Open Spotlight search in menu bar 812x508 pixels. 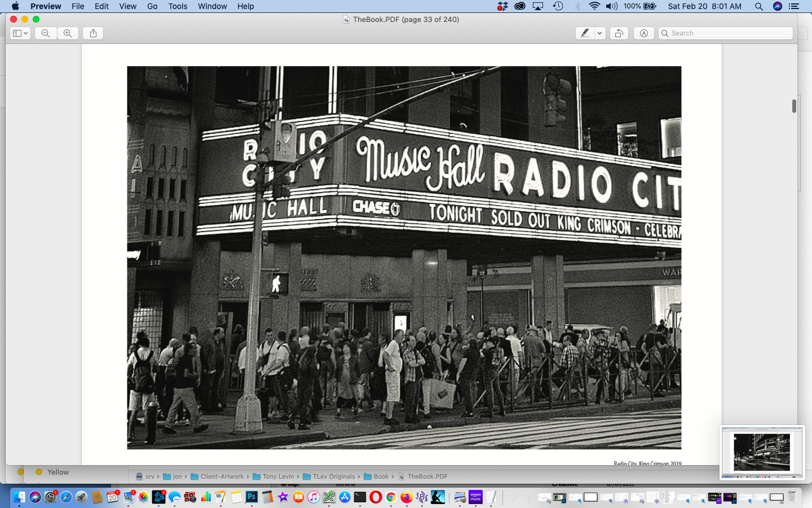(x=759, y=6)
